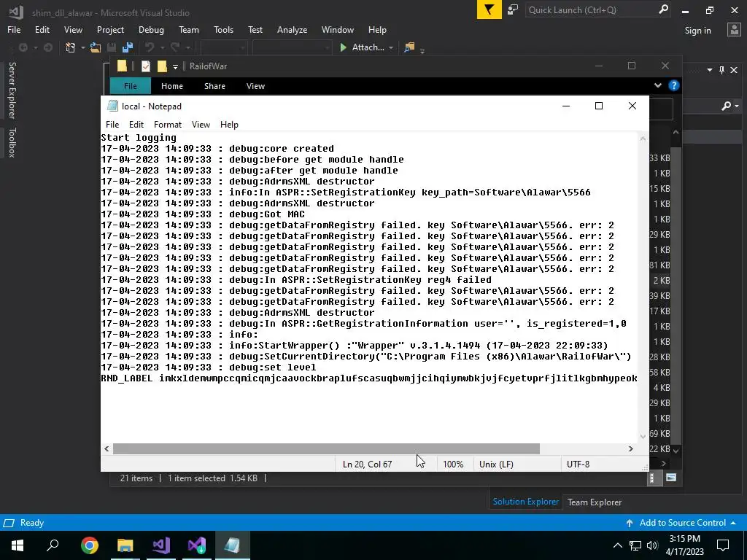Click the Open File toolbar icon
This screenshot has width=747, height=560.
[x=96, y=47]
